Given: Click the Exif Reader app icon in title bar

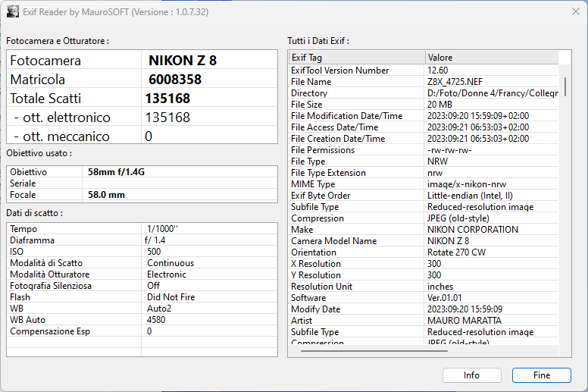Looking at the screenshot, I should point(13,11).
